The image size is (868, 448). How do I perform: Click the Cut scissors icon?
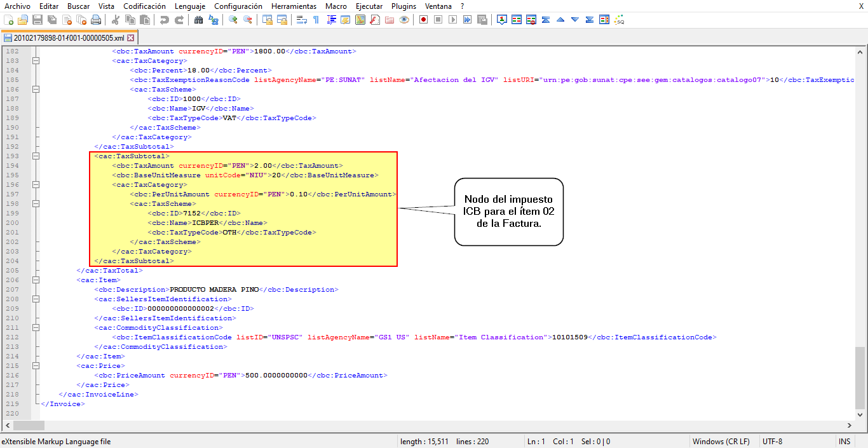tap(116, 20)
